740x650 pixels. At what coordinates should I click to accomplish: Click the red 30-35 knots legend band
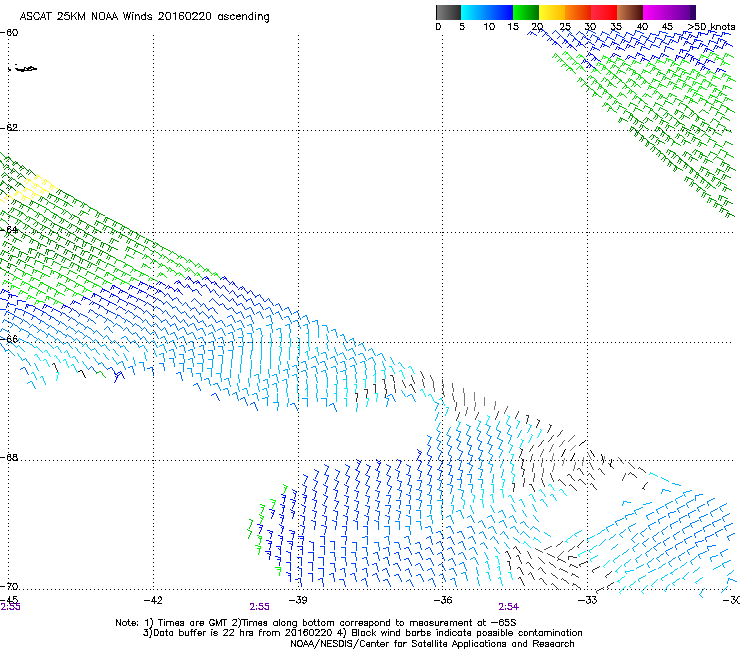coord(604,12)
